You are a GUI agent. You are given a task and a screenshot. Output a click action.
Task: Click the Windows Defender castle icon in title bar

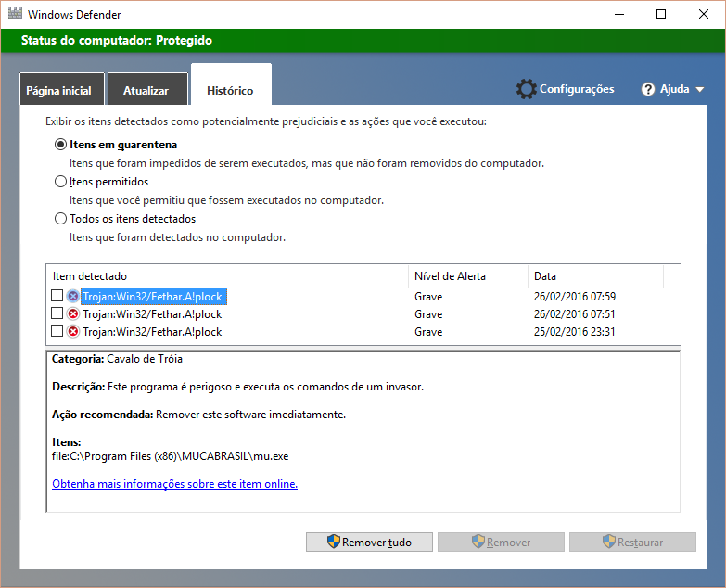(x=15, y=14)
